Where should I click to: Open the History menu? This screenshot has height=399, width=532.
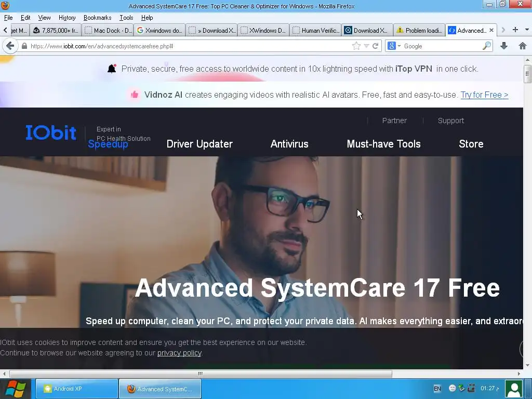tap(67, 18)
